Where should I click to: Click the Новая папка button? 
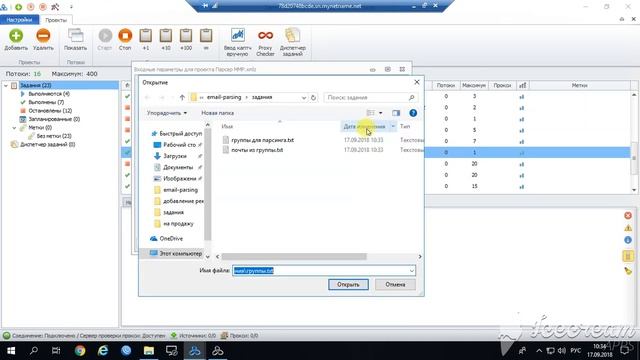click(218, 113)
